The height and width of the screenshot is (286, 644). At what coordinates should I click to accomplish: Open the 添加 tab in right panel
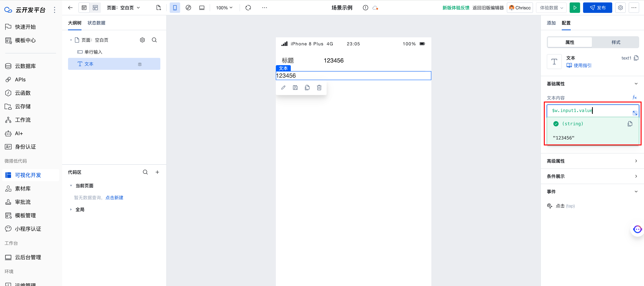click(x=551, y=23)
